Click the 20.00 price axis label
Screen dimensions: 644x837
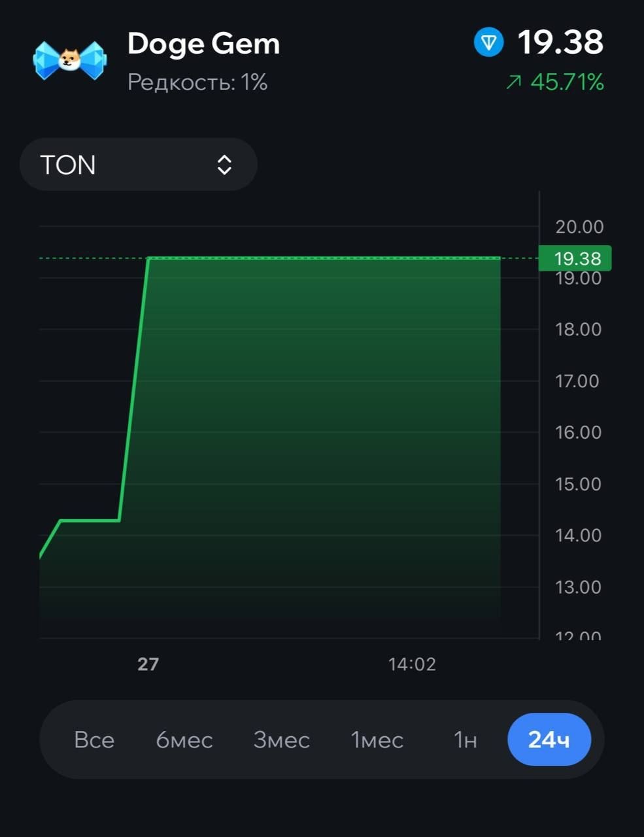(579, 227)
